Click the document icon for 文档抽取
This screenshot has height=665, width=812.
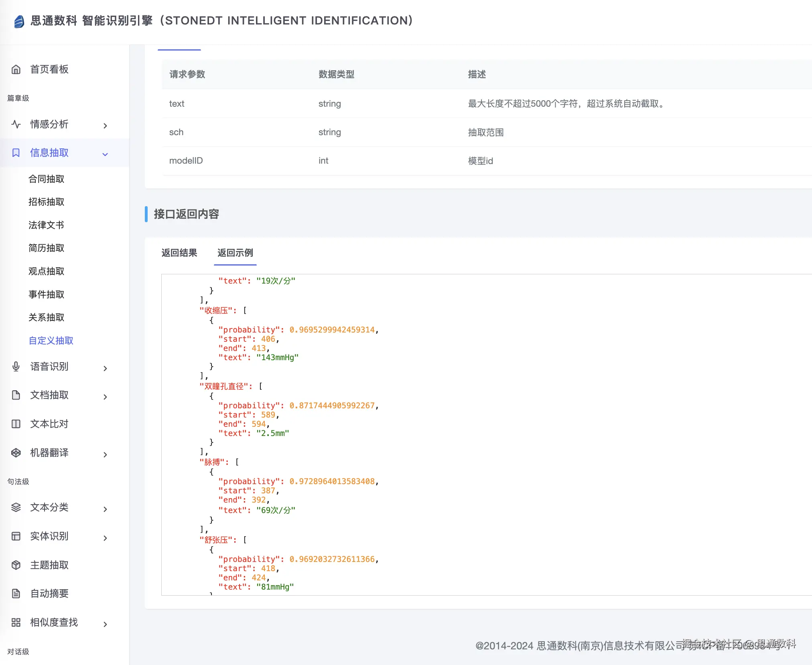tap(16, 395)
